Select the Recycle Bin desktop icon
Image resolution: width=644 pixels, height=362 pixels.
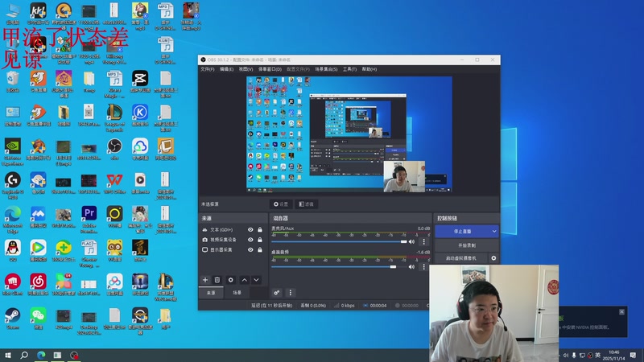(x=12, y=81)
